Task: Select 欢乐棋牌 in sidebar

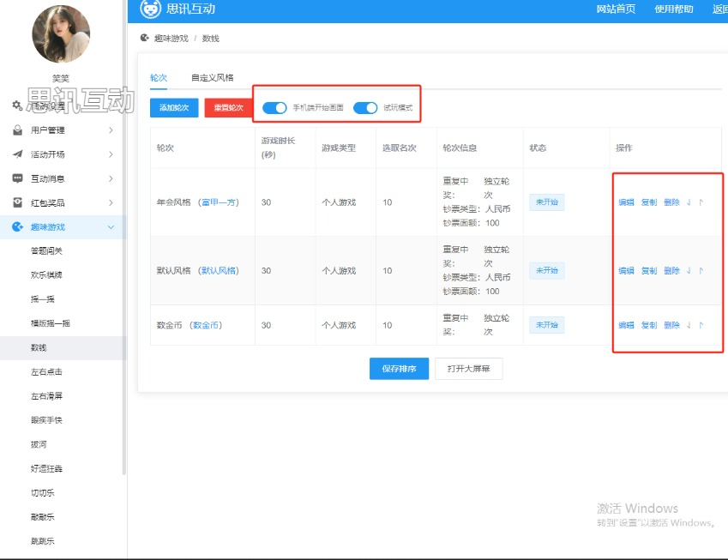Action: click(x=46, y=275)
